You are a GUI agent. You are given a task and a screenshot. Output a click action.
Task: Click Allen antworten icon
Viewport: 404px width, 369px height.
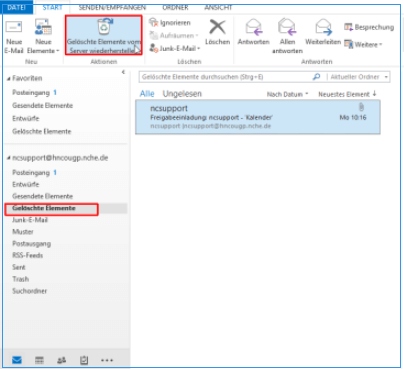click(x=287, y=27)
